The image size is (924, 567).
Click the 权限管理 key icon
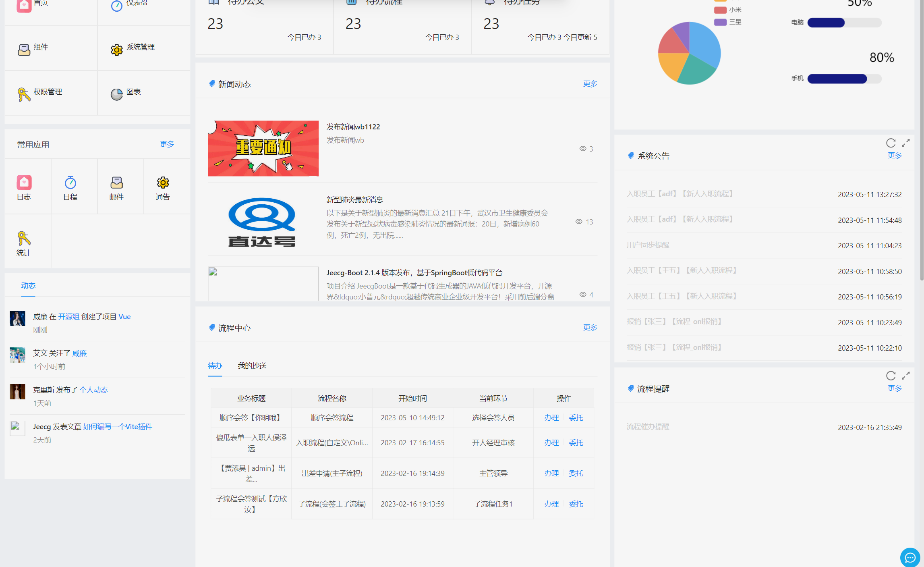pyautogui.click(x=24, y=94)
